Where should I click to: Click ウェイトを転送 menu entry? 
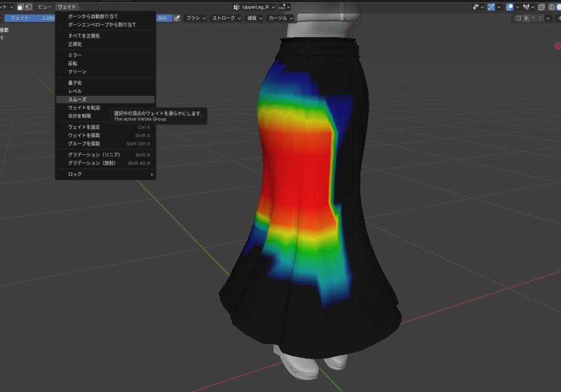(84, 108)
